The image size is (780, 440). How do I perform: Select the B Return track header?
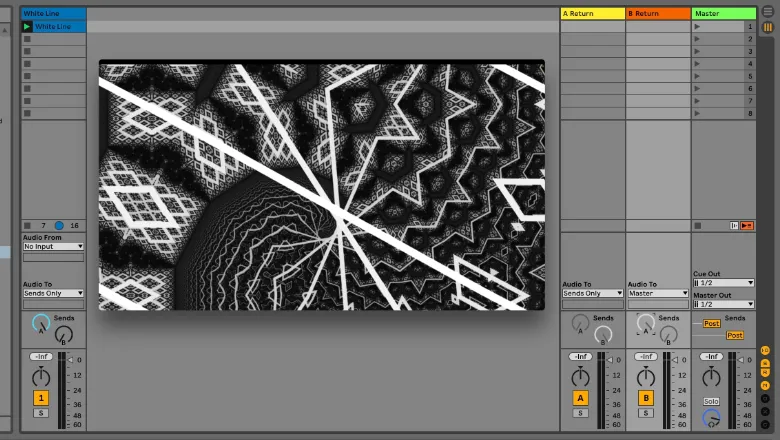[x=658, y=13]
